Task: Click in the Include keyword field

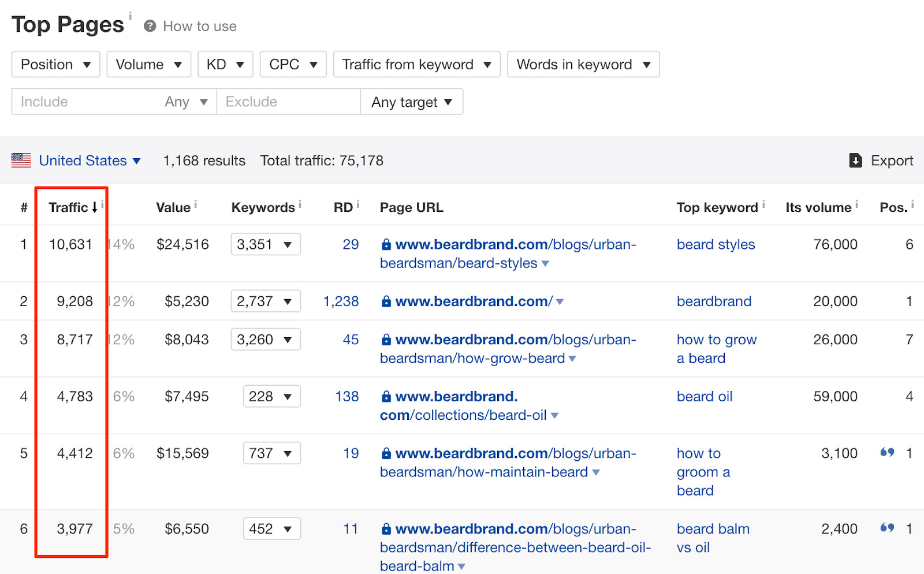Action: (85, 102)
